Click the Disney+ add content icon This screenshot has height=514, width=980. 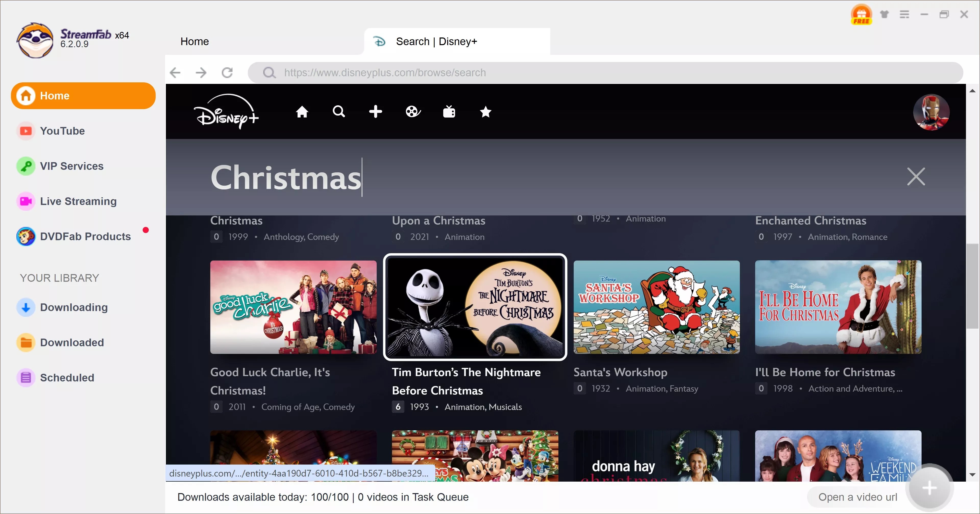(x=375, y=112)
